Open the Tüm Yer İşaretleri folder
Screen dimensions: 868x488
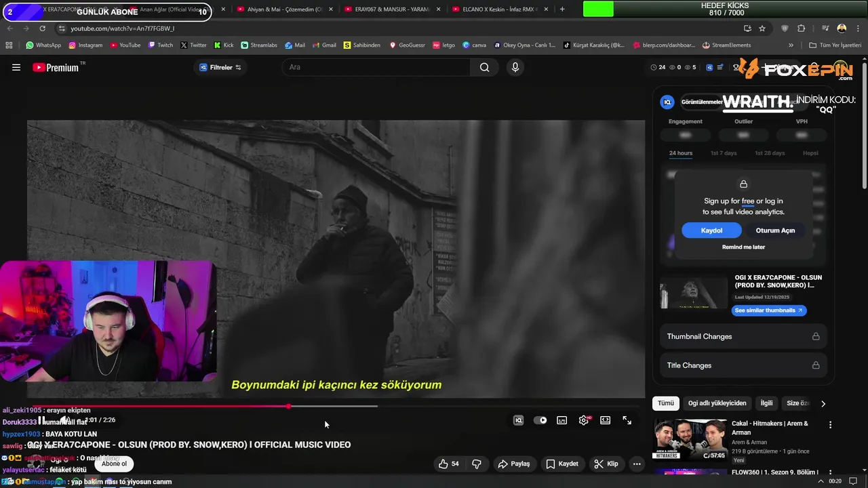pos(835,45)
